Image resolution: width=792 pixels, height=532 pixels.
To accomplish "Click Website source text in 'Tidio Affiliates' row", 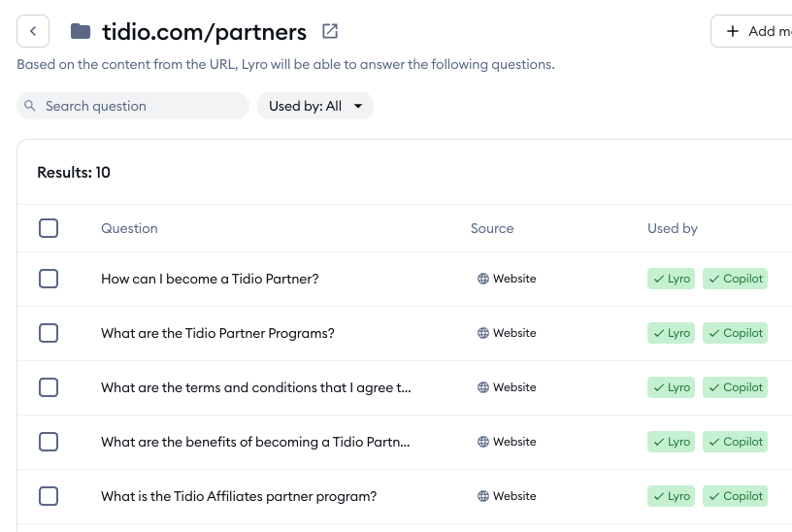I will coord(514,496).
